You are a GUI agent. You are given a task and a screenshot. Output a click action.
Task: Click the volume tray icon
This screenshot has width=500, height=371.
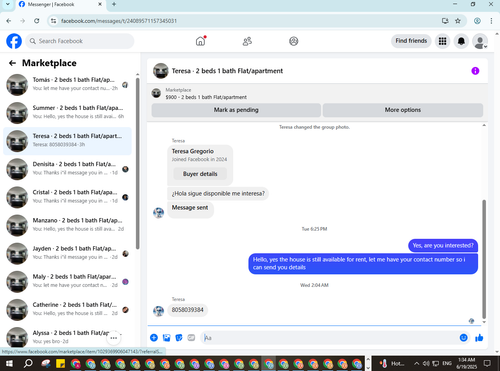tap(426, 363)
